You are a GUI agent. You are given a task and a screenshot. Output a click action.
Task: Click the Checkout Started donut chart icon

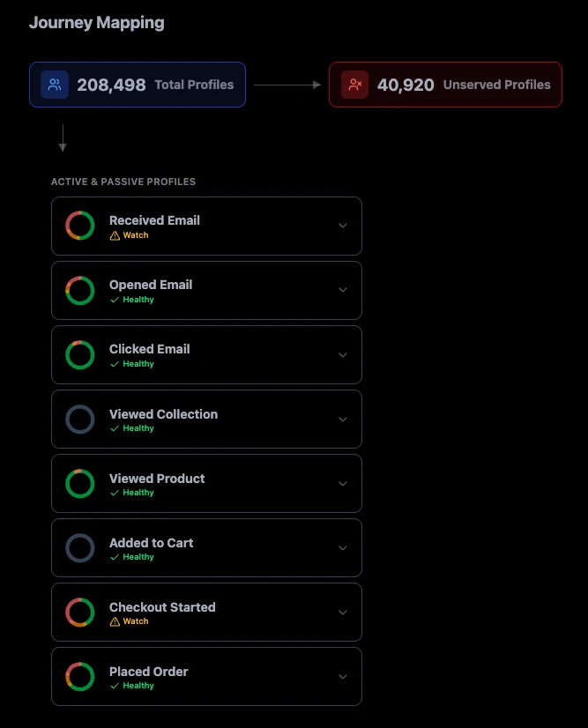(80, 613)
